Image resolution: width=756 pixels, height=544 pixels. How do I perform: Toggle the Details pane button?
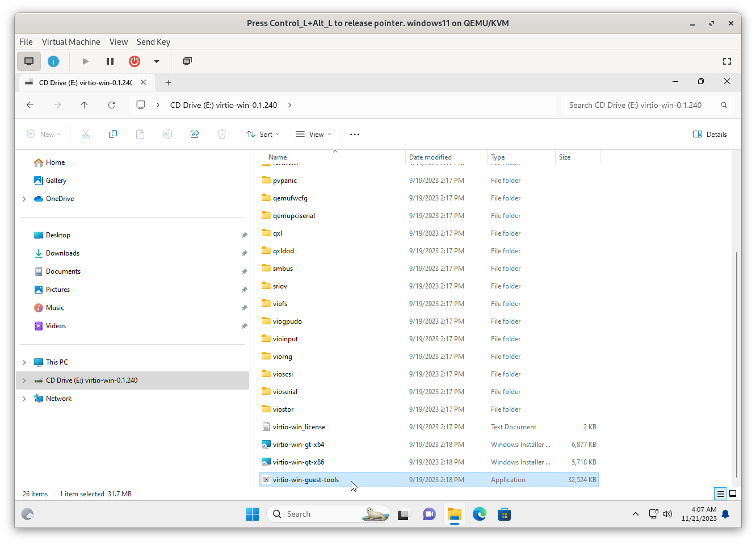(710, 135)
